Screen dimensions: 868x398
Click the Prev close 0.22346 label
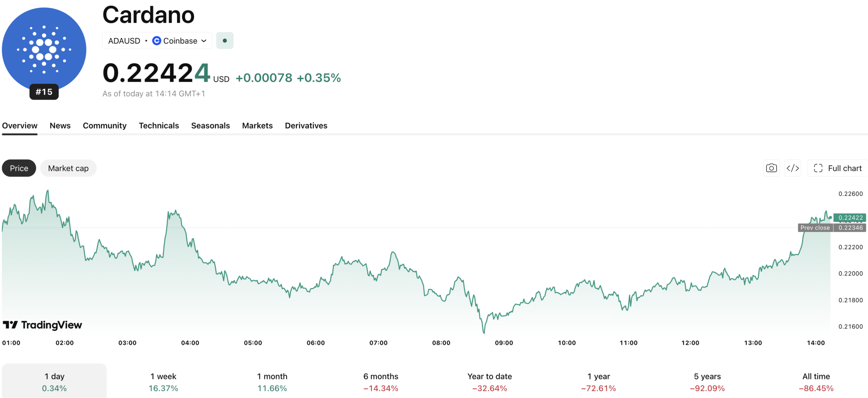point(832,228)
